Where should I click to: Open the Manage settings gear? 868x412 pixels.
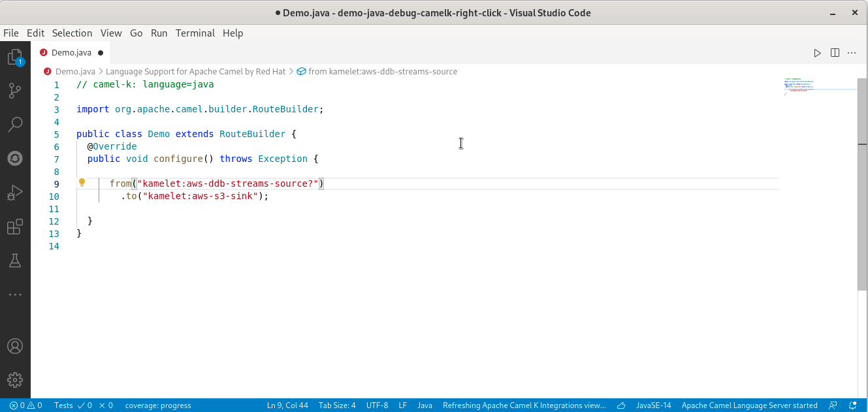point(16,379)
